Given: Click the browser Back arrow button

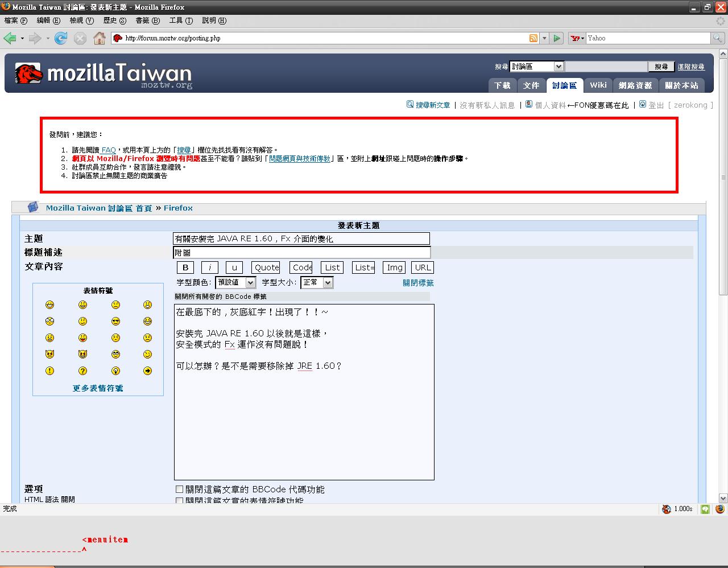Looking at the screenshot, I should point(10,38).
